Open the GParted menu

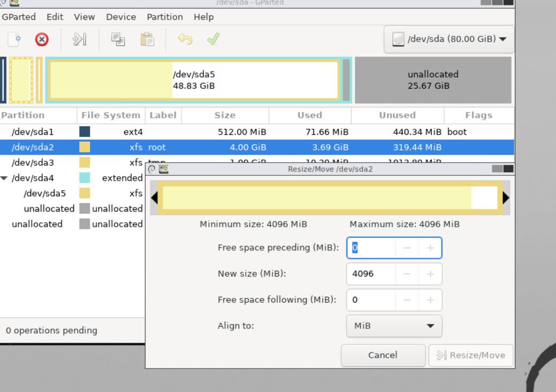pos(18,17)
